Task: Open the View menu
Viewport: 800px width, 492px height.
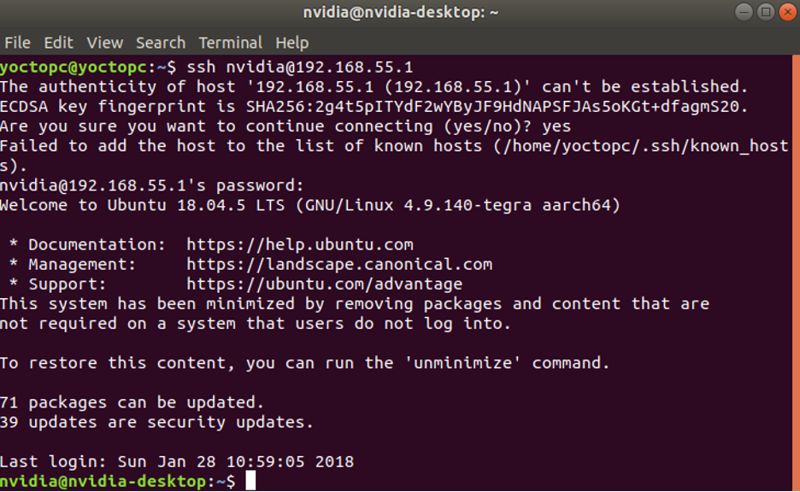Action: (x=105, y=43)
